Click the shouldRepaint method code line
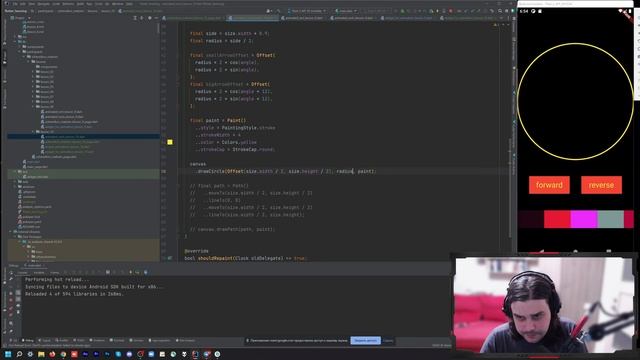The height and width of the screenshot is (360, 640). tap(245, 258)
